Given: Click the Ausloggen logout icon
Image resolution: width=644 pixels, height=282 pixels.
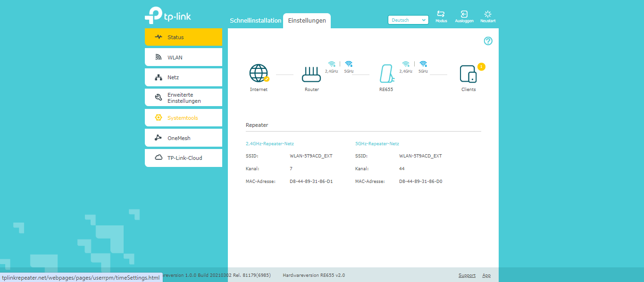Looking at the screenshot, I should click(x=464, y=14).
